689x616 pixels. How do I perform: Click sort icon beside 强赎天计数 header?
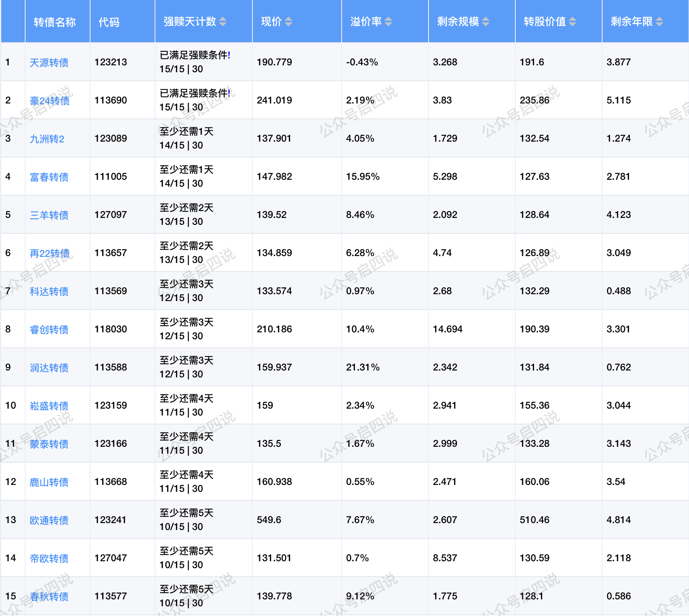[223, 22]
